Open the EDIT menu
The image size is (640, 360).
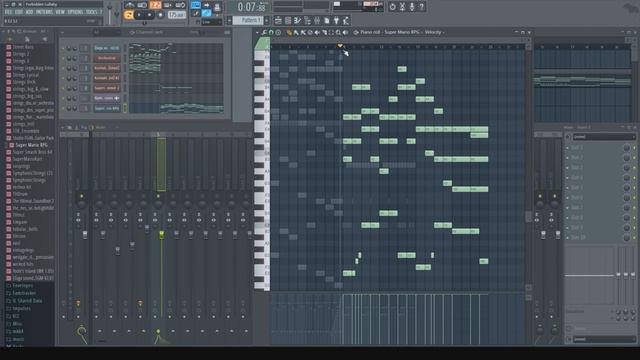(19, 12)
